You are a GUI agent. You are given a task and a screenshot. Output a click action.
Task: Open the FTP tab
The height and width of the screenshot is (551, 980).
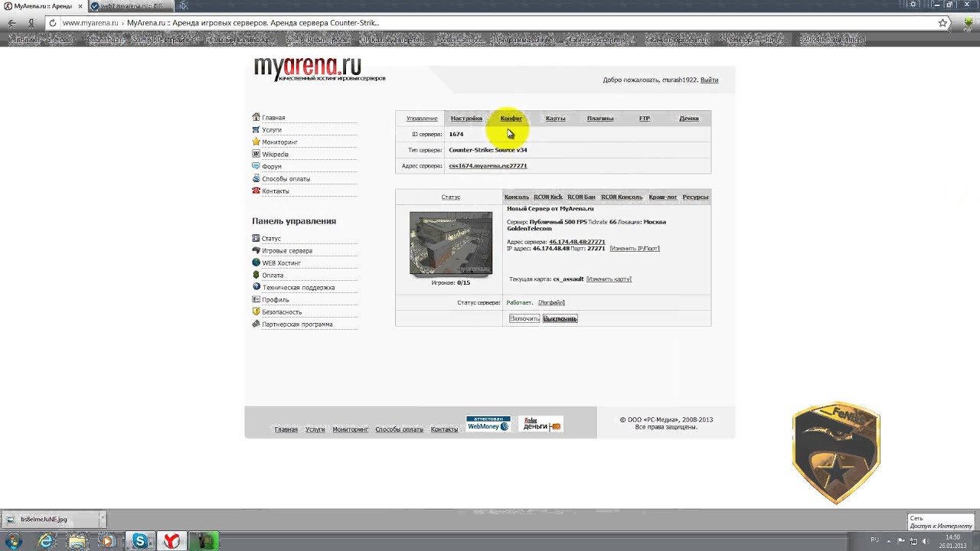tap(645, 119)
